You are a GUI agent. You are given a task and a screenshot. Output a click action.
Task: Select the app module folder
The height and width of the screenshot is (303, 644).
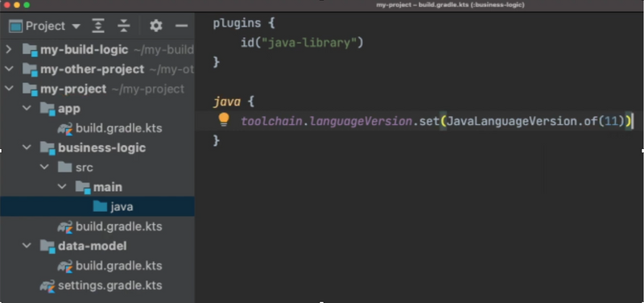(97, 109)
